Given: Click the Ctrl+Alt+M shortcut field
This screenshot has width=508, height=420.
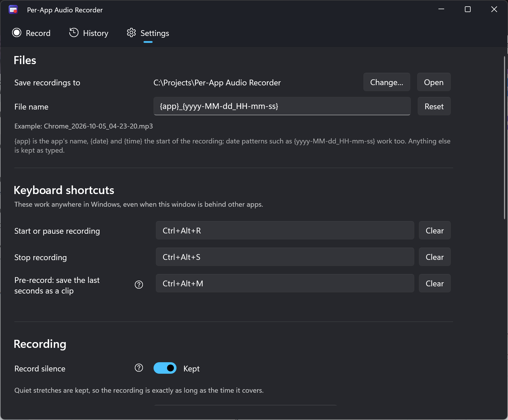Looking at the screenshot, I should 285,283.
